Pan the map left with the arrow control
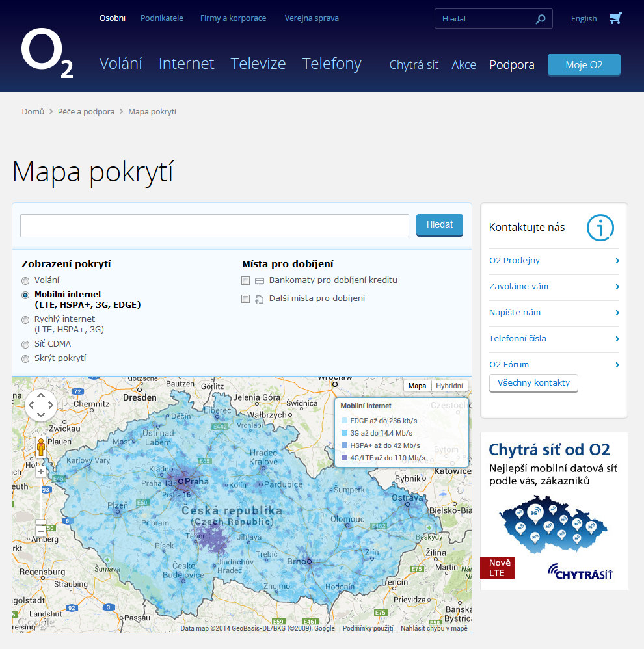Image resolution: width=644 pixels, height=649 pixels. [x=31, y=404]
